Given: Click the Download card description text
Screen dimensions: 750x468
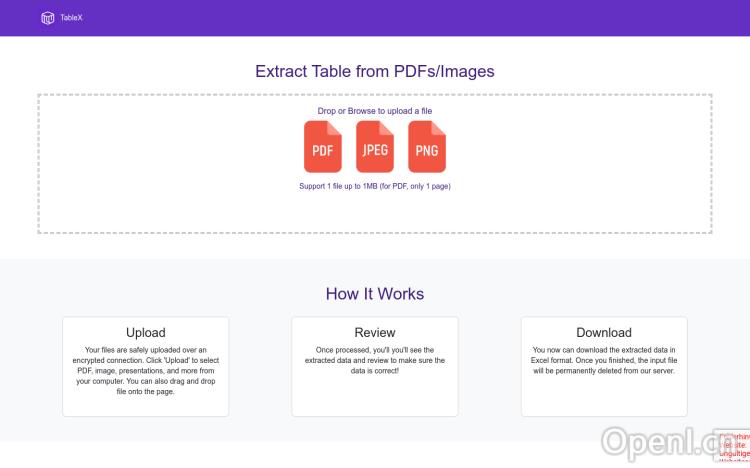Looking at the screenshot, I should tap(604, 360).
